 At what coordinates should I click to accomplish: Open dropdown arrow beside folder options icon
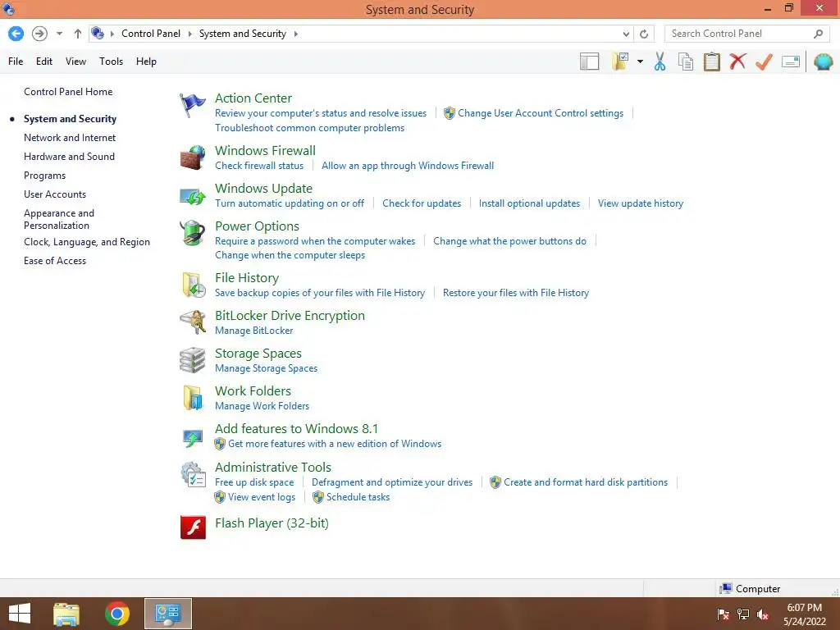coord(640,62)
